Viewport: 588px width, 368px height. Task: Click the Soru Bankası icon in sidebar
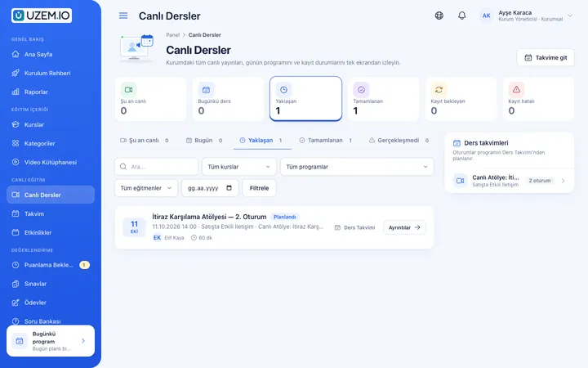click(16, 321)
